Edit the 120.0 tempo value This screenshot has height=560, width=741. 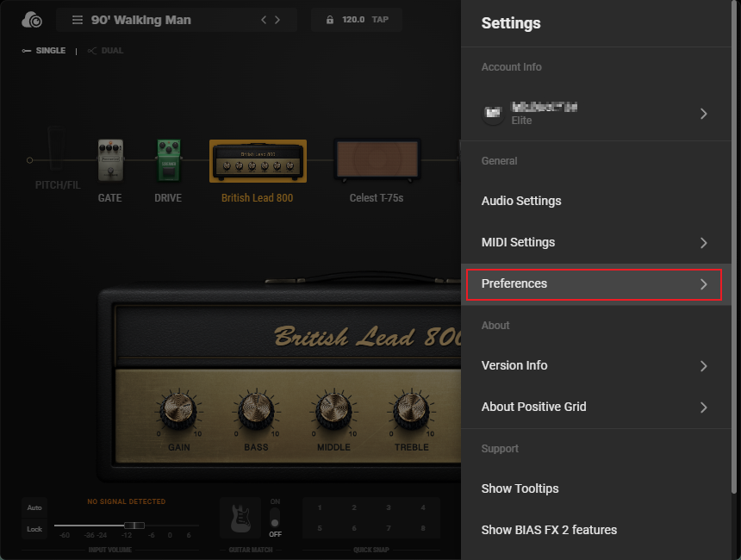coord(353,20)
